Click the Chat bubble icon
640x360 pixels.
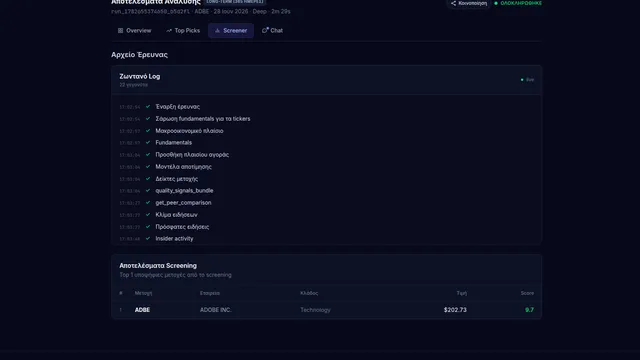pyautogui.click(x=265, y=30)
